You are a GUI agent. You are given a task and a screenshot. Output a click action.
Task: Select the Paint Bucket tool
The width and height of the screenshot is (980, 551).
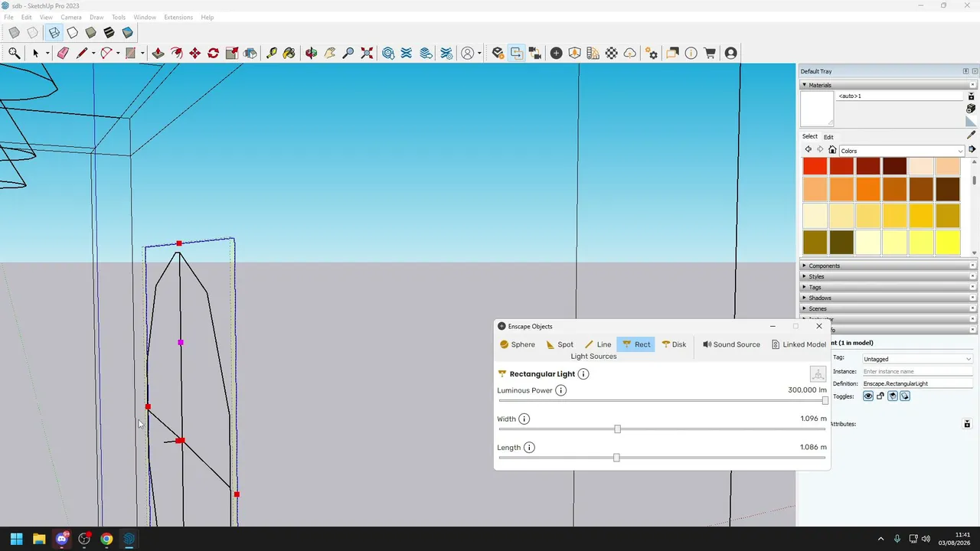point(289,53)
